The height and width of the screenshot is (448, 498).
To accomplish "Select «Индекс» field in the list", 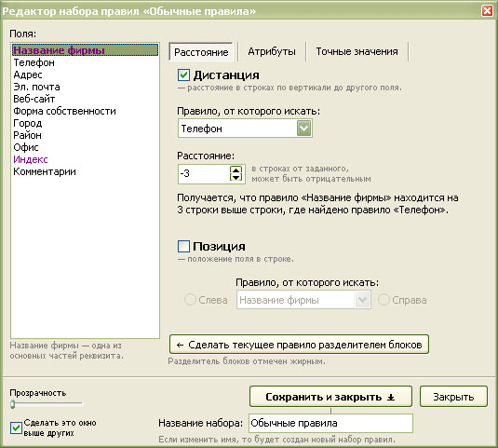I will tap(85, 159).
